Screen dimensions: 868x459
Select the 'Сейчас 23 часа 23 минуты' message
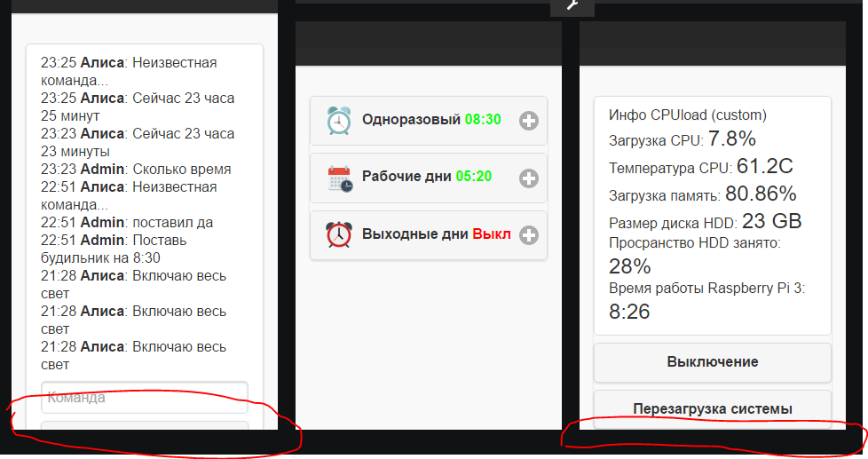click(138, 142)
